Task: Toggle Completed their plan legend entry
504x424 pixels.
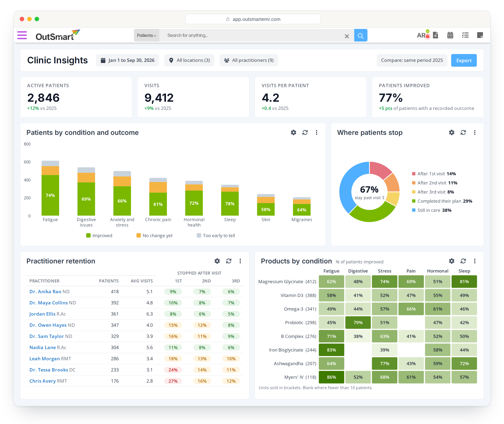Action: [442, 201]
